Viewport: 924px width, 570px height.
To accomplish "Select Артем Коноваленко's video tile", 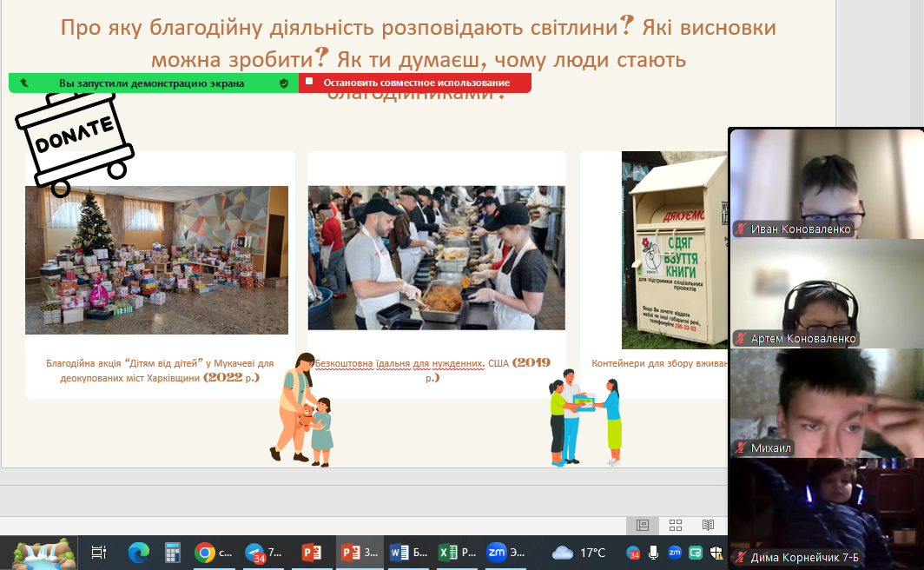I will 827,294.
